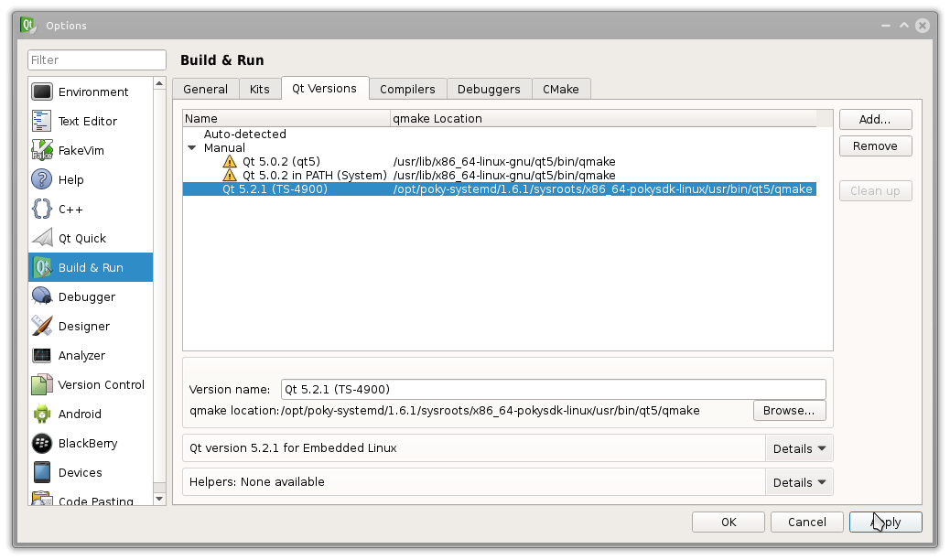Select the Qt Quick paper plane icon
Viewport: 950px width, 560px height.
coord(42,238)
